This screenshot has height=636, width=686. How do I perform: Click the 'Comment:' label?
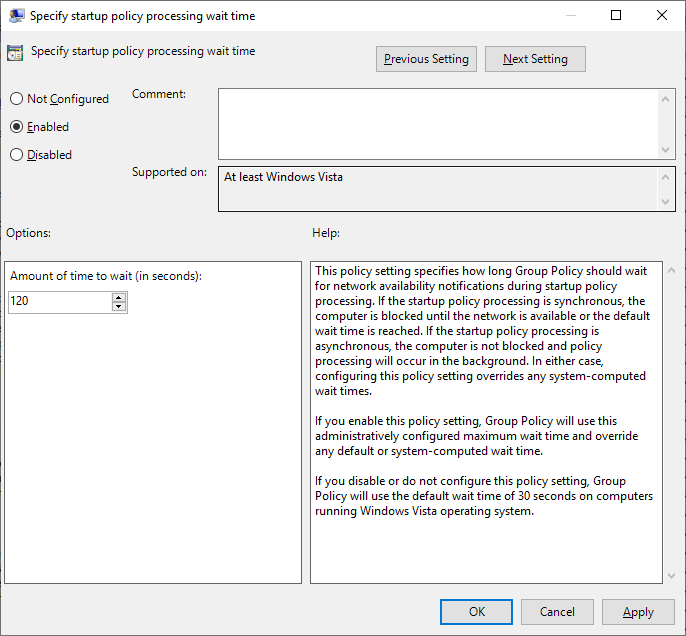[159, 94]
